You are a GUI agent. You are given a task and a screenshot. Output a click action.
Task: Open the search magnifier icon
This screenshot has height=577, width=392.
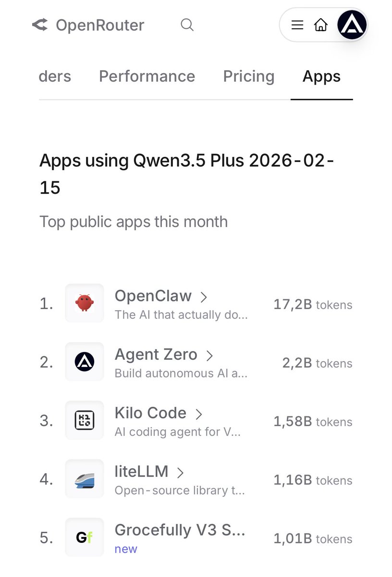point(187,25)
